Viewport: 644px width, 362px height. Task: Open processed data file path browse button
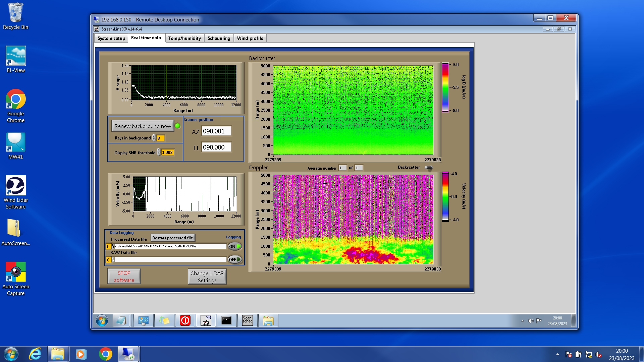click(x=113, y=246)
